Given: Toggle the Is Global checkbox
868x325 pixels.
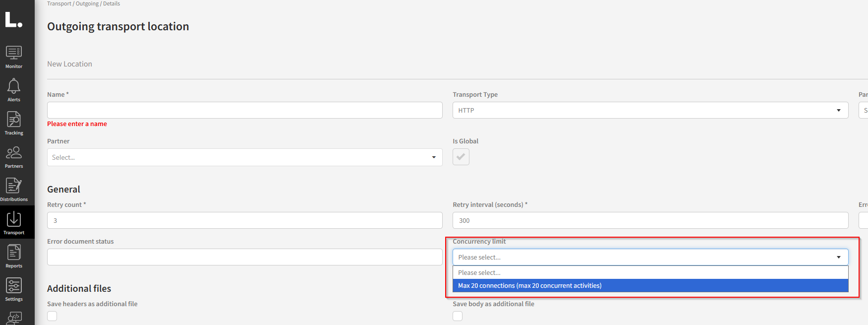Looking at the screenshot, I should coord(461,157).
